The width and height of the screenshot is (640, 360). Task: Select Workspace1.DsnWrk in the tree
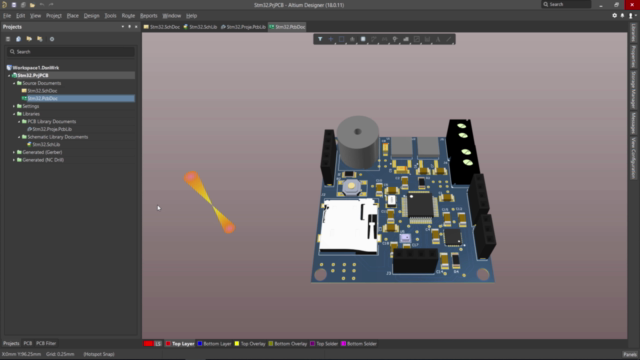click(x=36, y=68)
